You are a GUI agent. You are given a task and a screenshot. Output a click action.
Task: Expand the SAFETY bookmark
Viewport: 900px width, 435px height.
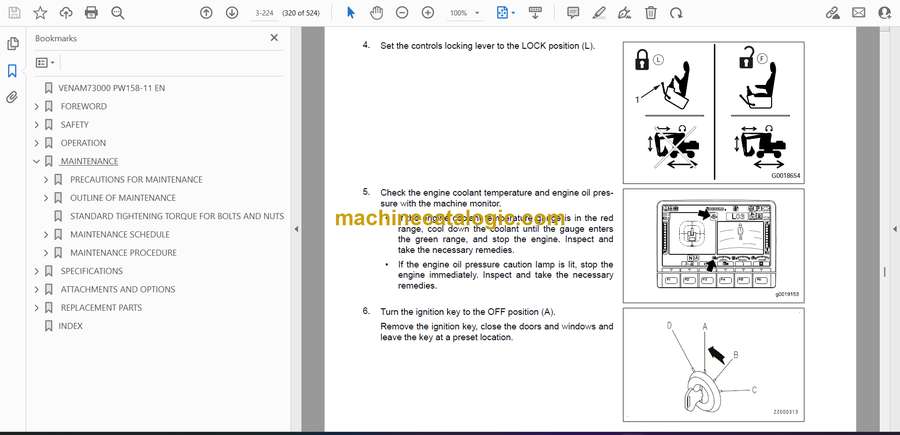[x=37, y=125]
